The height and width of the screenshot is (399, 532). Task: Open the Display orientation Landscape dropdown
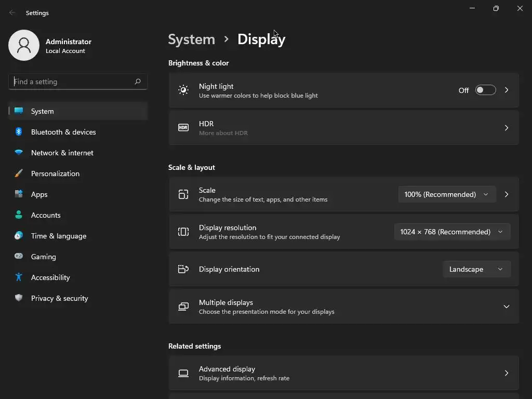pos(476,269)
